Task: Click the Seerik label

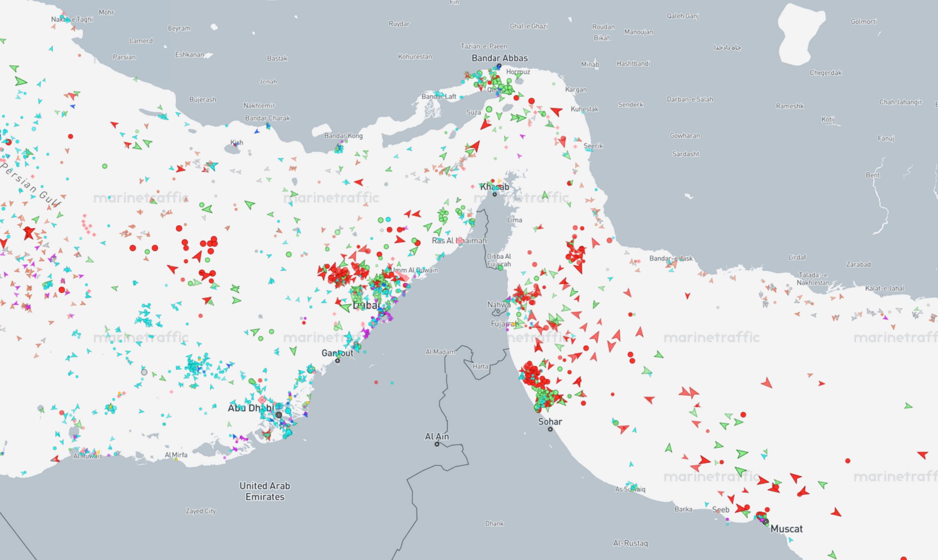Action: click(593, 146)
